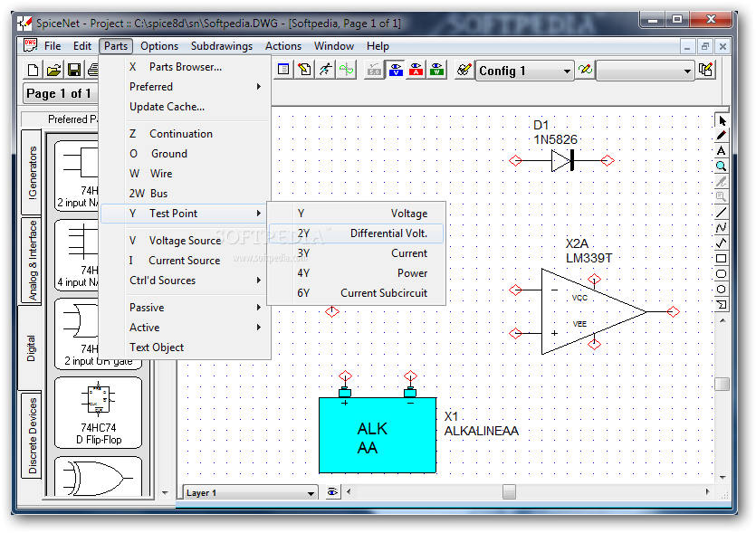The image size is (756, 533).
Task: Select the rounded rectangle shape tool
Action: 722,274
